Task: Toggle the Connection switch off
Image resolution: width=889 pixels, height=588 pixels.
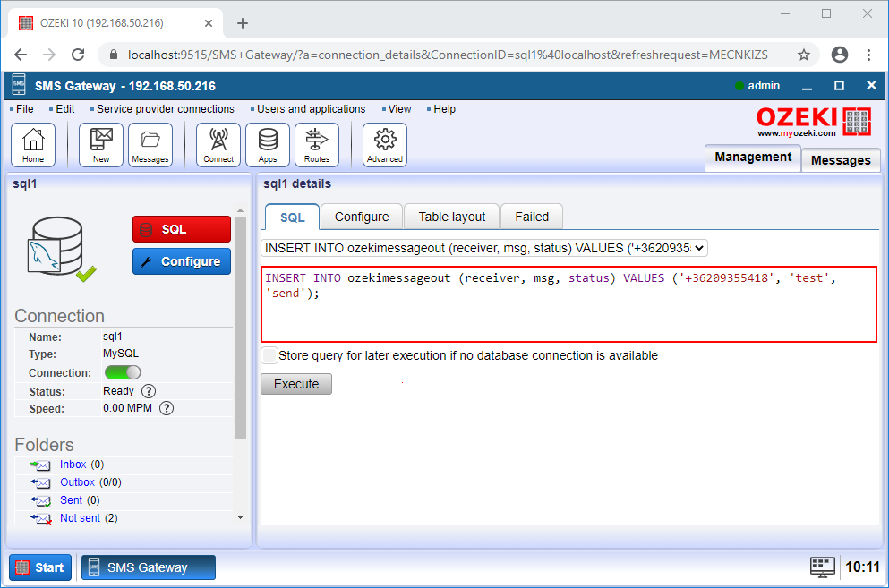Action: point(123,372)
